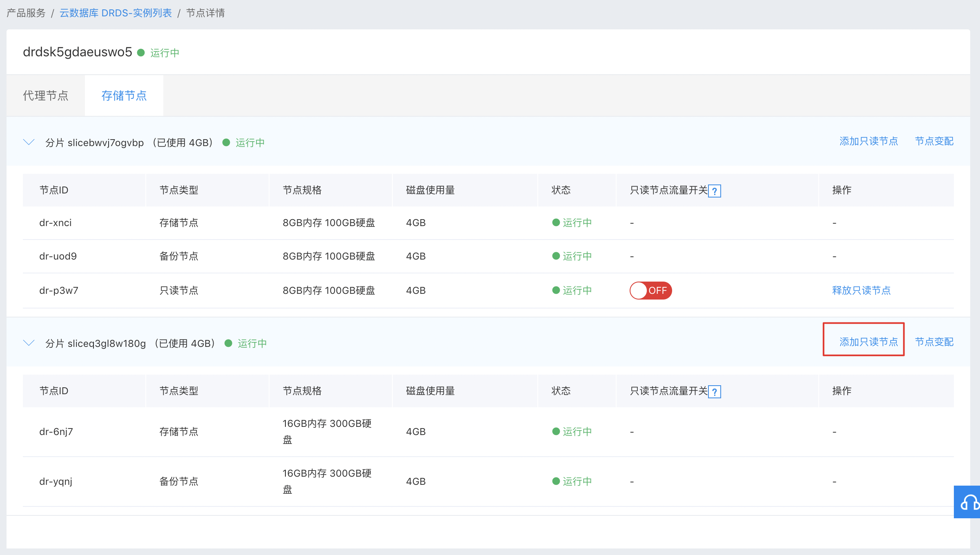The height and width of the screenshot is (555, 980).
Task: Click 节点变配 for shard slicebwvj7ogvbp
Action: (934, 141)
